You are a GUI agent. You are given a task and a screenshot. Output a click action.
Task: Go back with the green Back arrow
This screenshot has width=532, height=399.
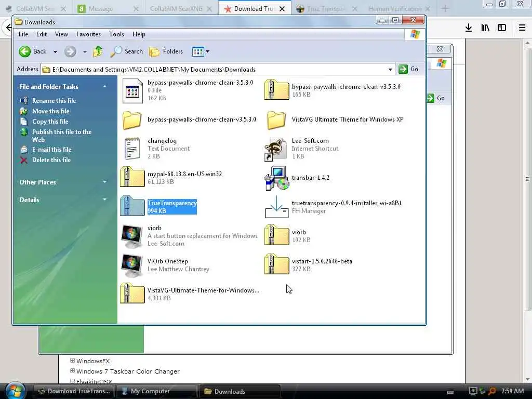(x=32, y=51)
